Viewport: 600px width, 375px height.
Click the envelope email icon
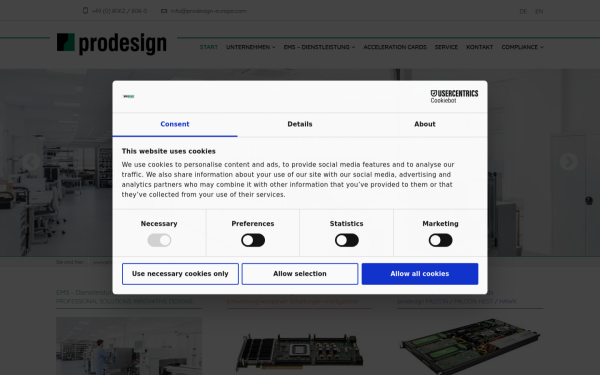point(164,11)
